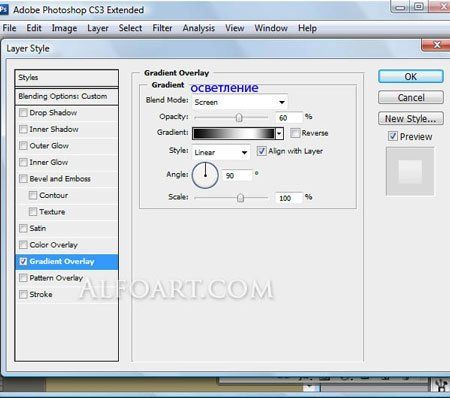Click the gradient preview bar to edit

234,133
